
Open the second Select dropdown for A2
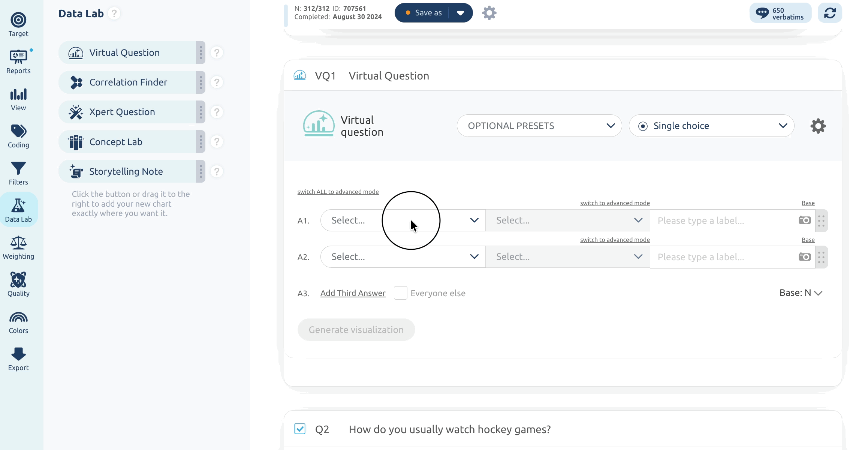[x=568, y=256]
